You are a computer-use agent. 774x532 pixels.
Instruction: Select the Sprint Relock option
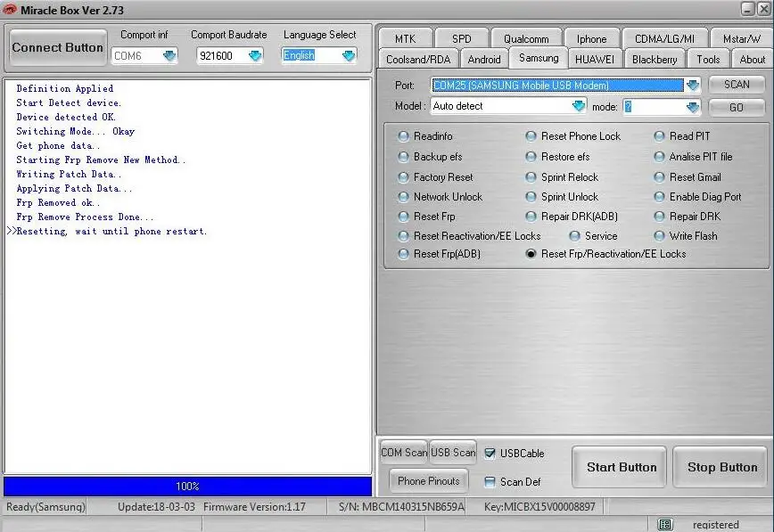coord(531,176)
